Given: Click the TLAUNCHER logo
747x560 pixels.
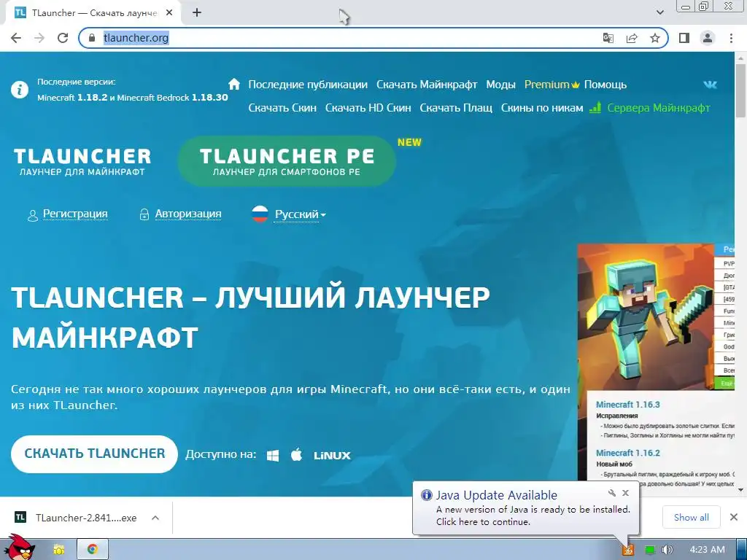Looking at the screenshot, I should (x=82, y=162).
